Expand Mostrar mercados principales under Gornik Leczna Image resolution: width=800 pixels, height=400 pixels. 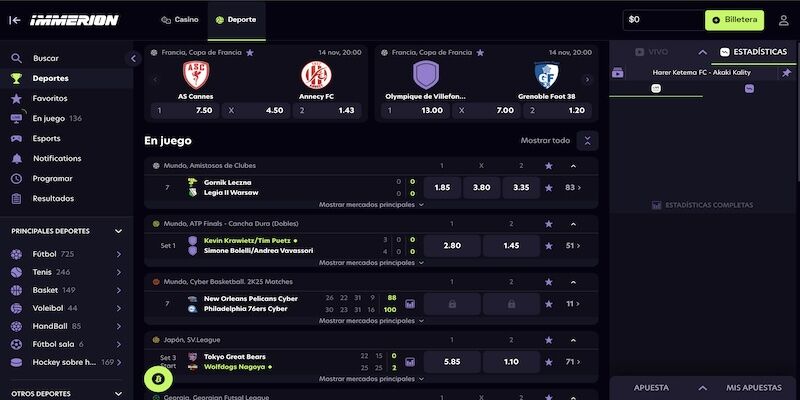[x=371, y=204]
